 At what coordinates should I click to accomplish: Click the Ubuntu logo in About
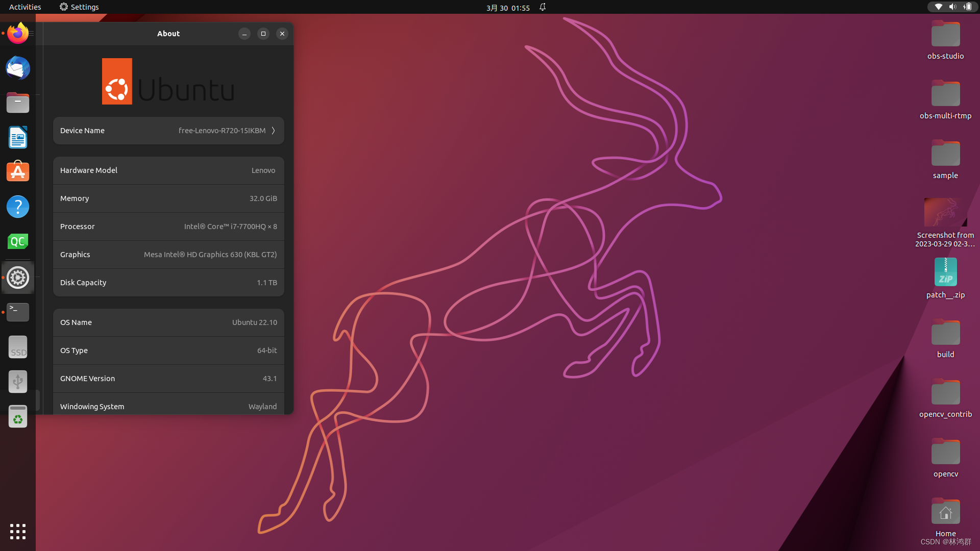click(168, 82)
